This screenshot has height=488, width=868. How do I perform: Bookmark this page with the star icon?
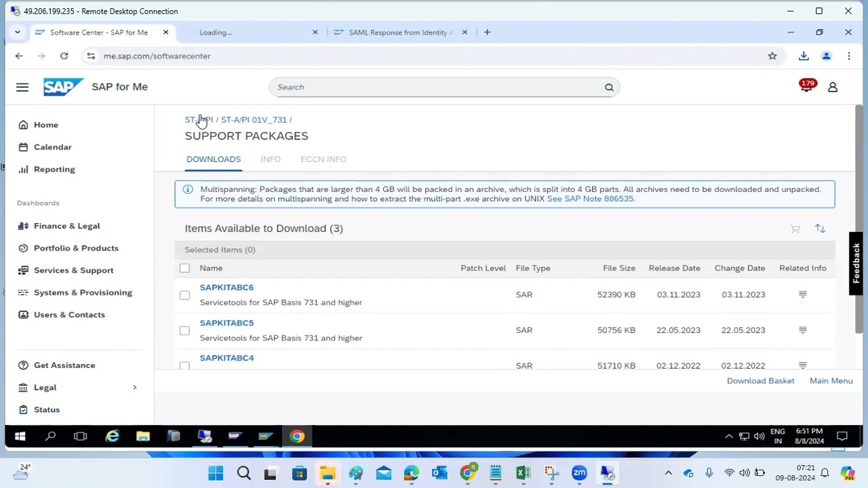772,56
